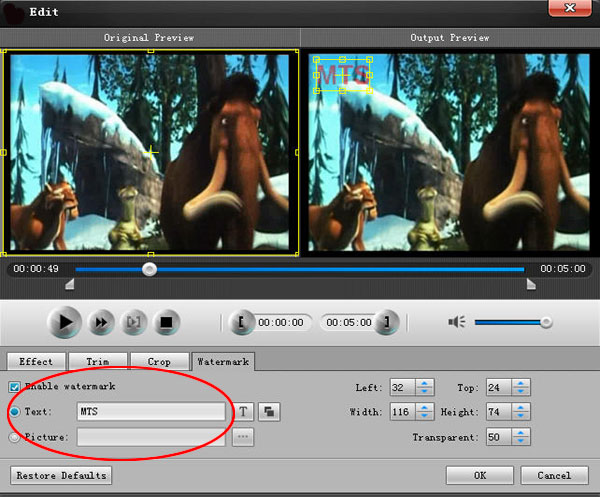This screenshot has height=497, width=600.
Task: Switch to the Trim tab
Action: click(98, 362)
